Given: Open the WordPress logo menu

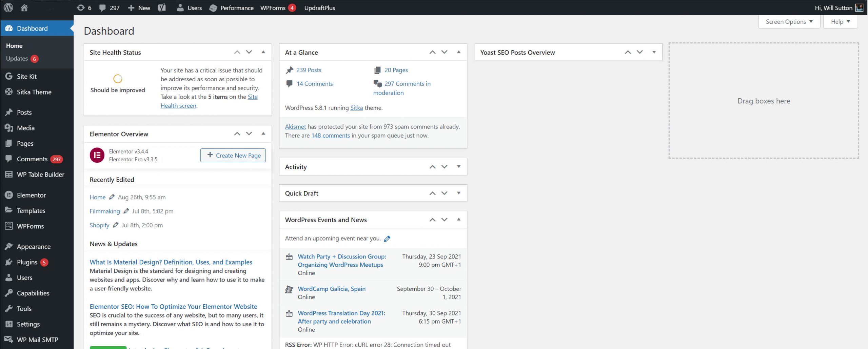Looking at the screenshot, I should coord(8,7).
